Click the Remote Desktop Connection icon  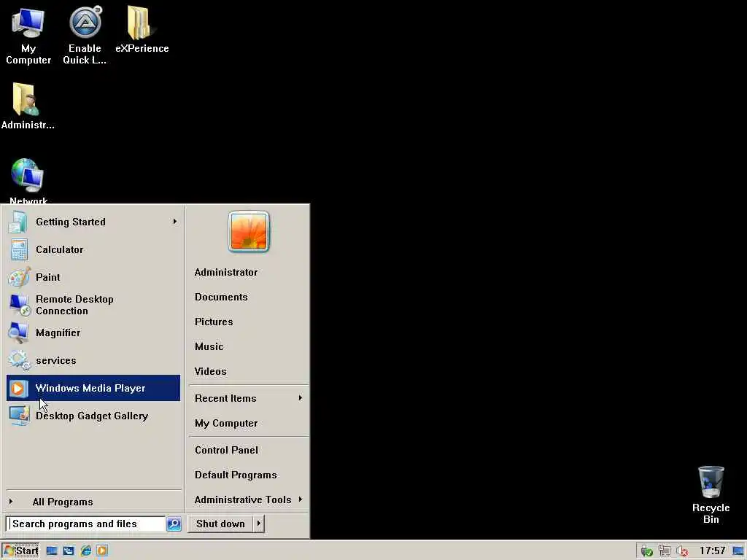[x=19, y=305]
